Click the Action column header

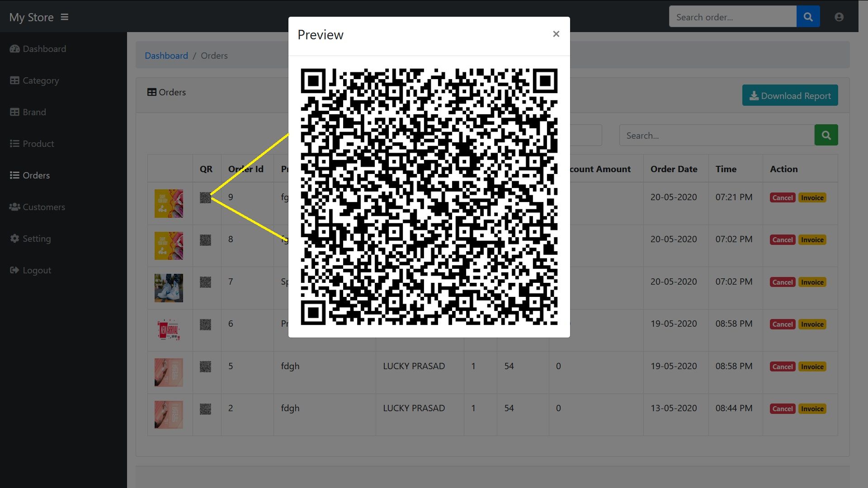click(x=783, y=169)
